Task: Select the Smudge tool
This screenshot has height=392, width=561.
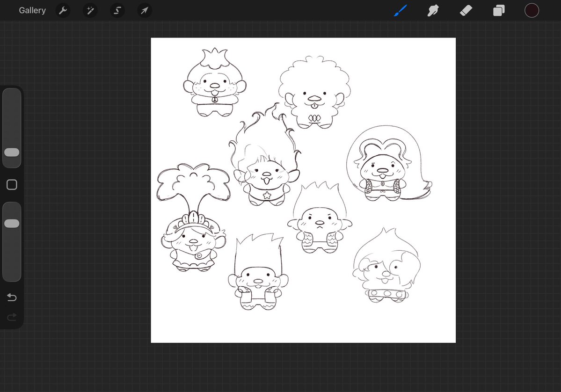Action: 433,10
